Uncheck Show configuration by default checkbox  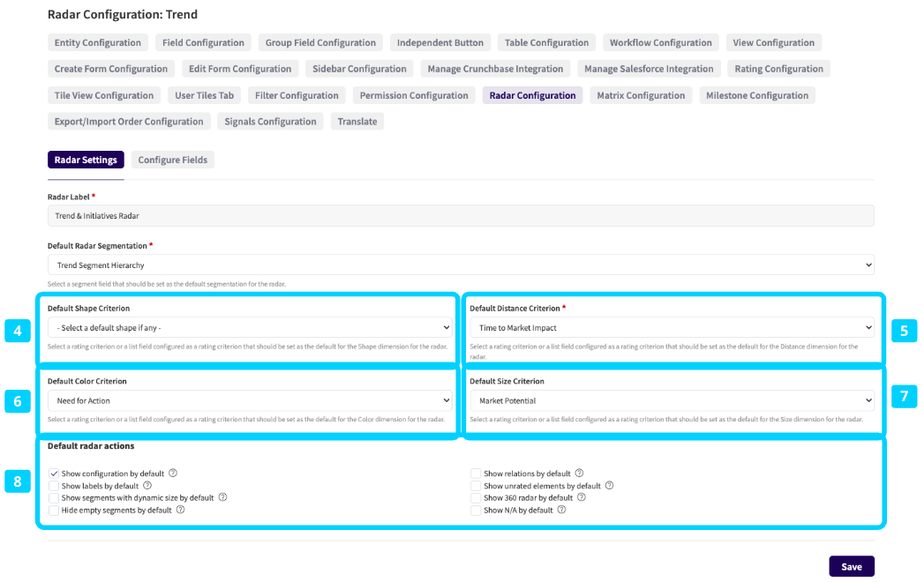pyautogui.click(x=54, y=474)
